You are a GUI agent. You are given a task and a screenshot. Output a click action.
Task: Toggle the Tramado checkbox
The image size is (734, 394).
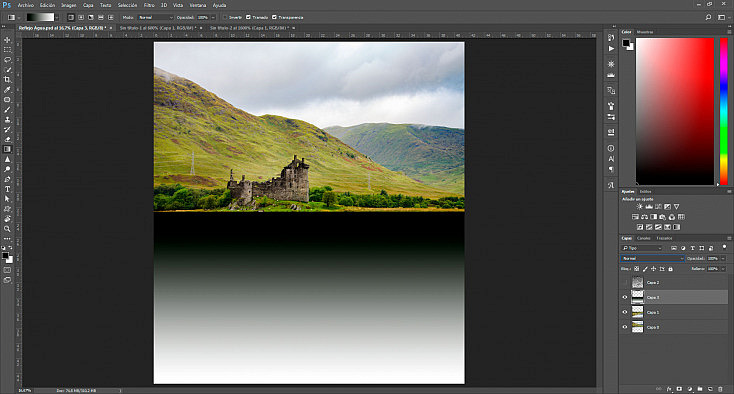pos(248,17)
